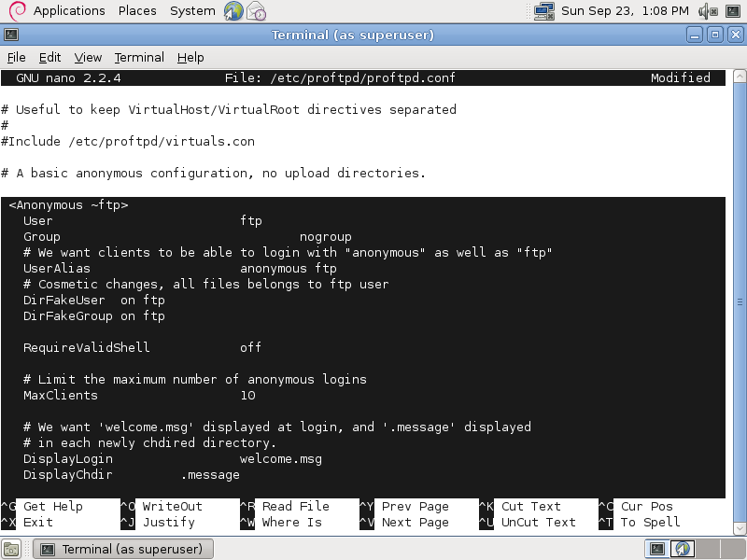The height and width of the screenshot is (560, 747).
Task: Click the 'Modified' status in nano header
Action: [681, 77]
